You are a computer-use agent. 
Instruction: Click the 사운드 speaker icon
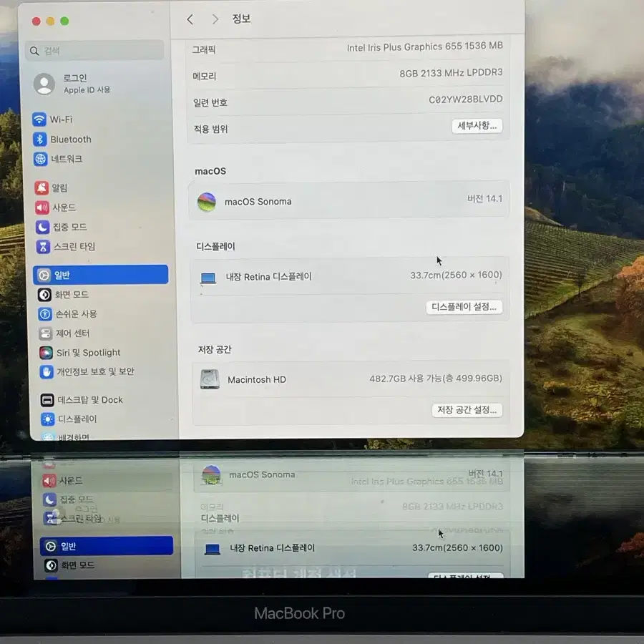click(x=42, y=208)
